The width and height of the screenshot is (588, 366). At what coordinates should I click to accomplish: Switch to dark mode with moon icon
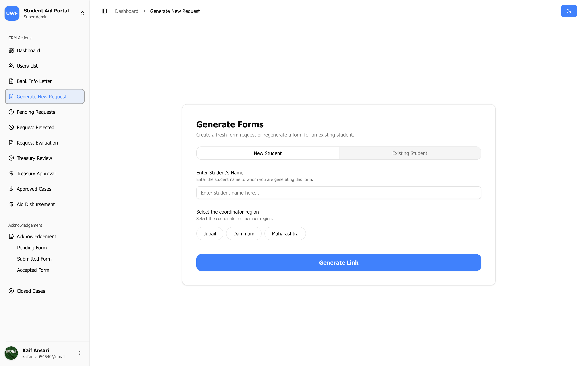coord(569,11)
